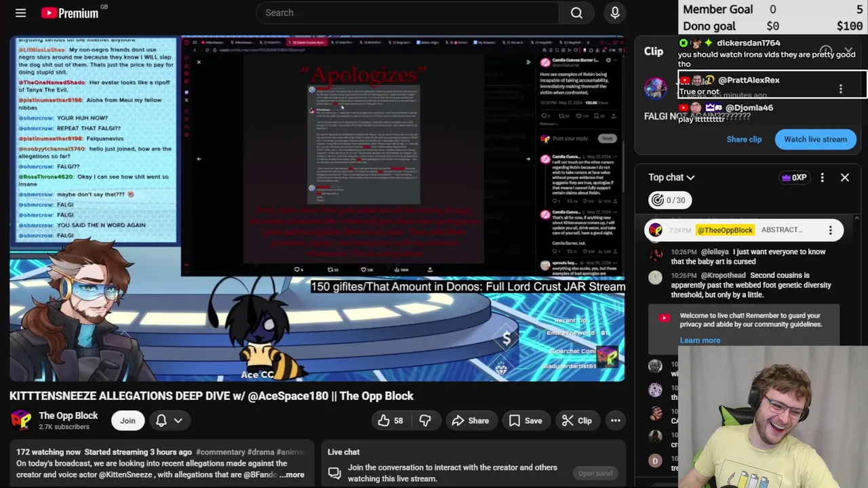Expand the Top chat dropdown
The image size is (868, 488).
(671, 178)
